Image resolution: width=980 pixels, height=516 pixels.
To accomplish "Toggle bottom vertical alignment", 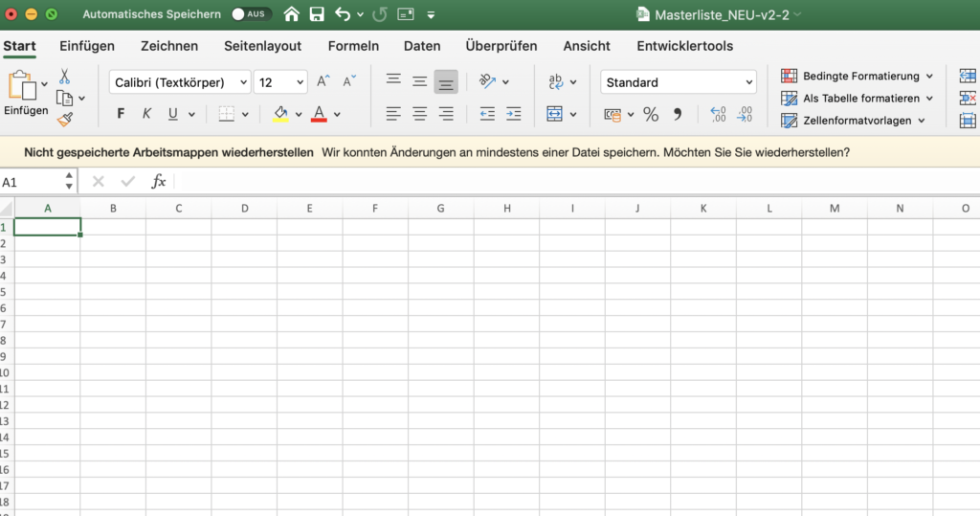I will pyautogui.click(x=446, y=82).
